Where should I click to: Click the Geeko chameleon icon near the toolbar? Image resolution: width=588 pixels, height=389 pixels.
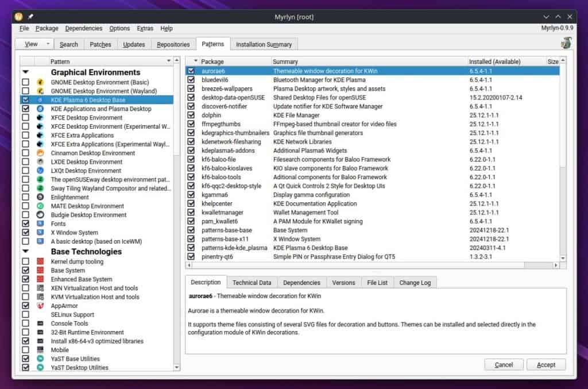(x=566, y=43)
